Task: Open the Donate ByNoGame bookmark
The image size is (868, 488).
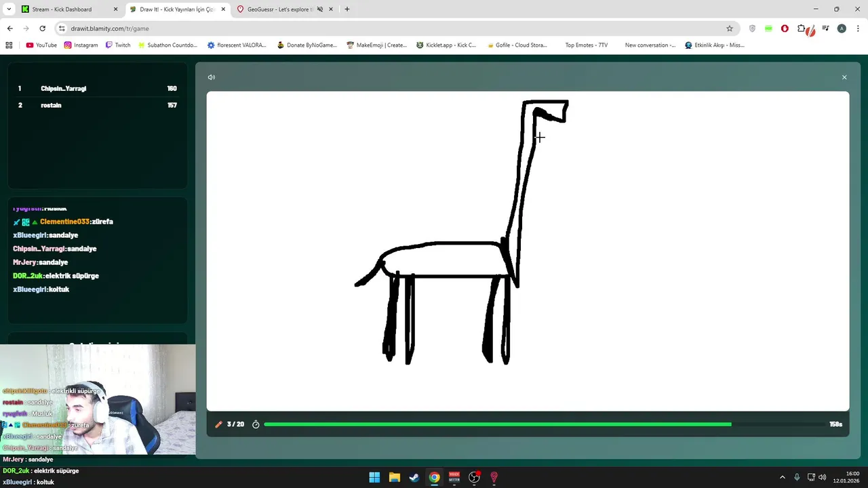Action: pos(307,45)
